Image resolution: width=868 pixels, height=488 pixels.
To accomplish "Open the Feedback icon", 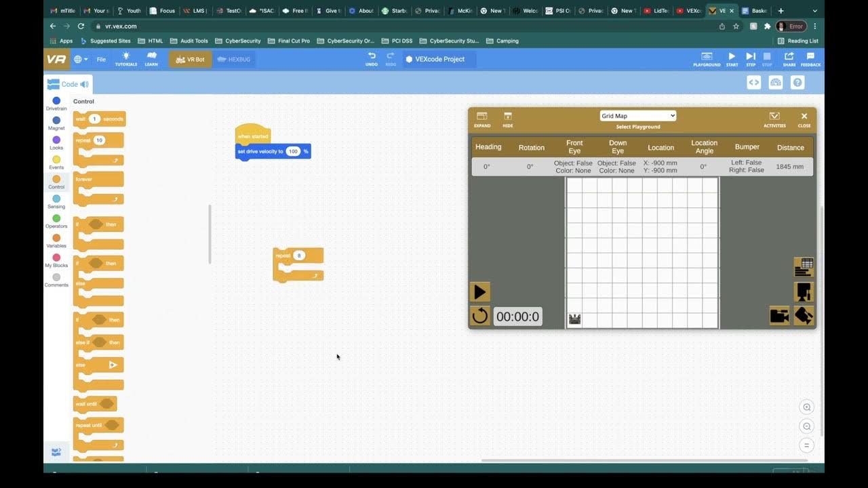I will [x=810, y=59].
